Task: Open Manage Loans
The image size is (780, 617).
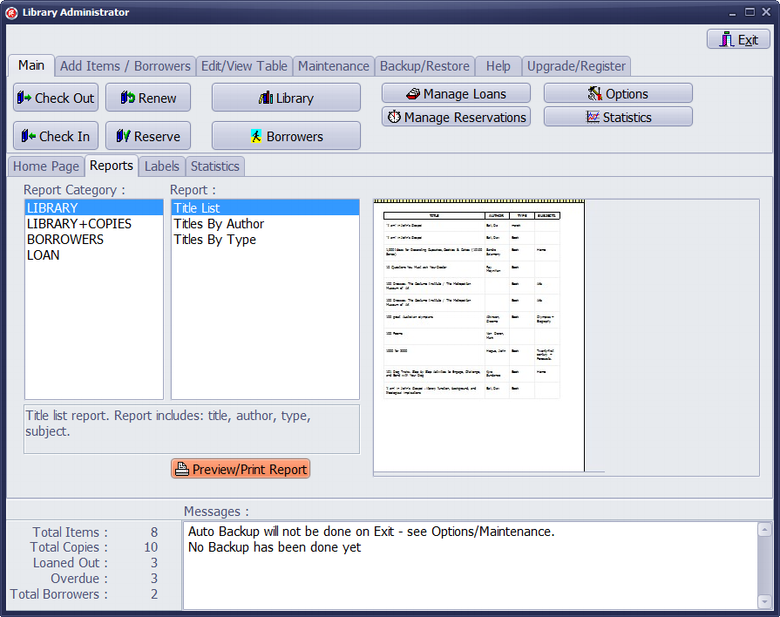Action: 455,94
